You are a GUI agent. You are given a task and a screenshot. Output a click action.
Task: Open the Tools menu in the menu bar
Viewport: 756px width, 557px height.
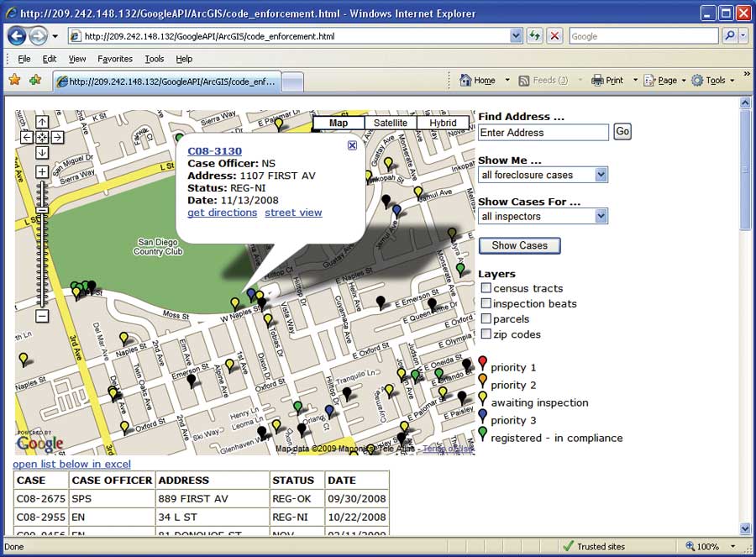pyautogui.click(x=155, y=59)
